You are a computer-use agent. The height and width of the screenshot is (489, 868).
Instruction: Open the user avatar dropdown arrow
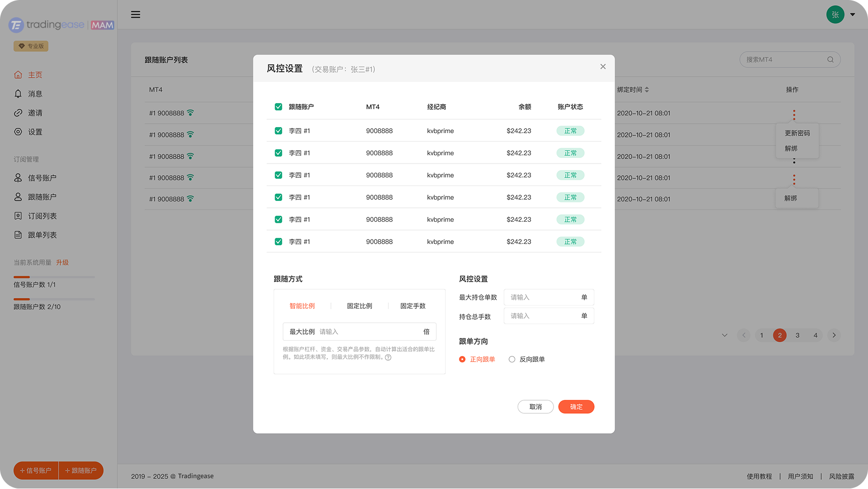(853, 15)
